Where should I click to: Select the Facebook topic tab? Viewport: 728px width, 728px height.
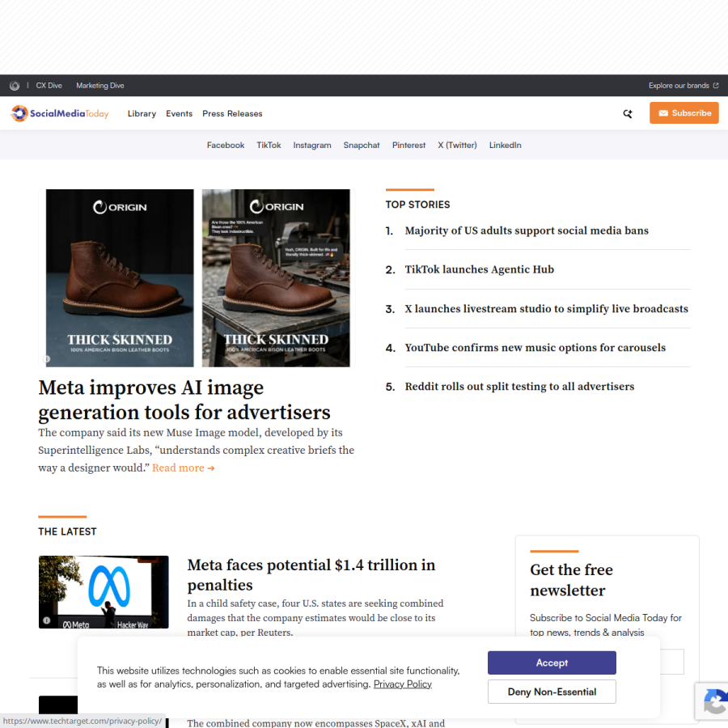pyautogui.click(x=226, y=146)
